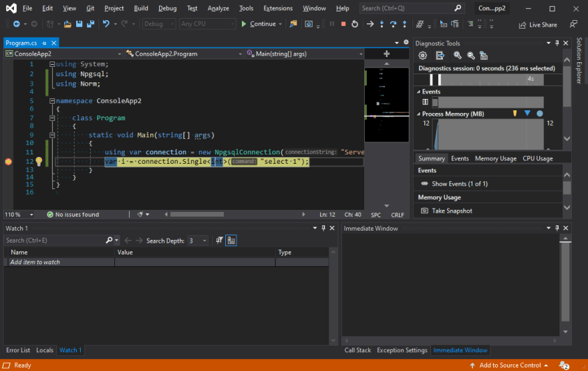Pin the Program.cs tab

click(44, 43)
